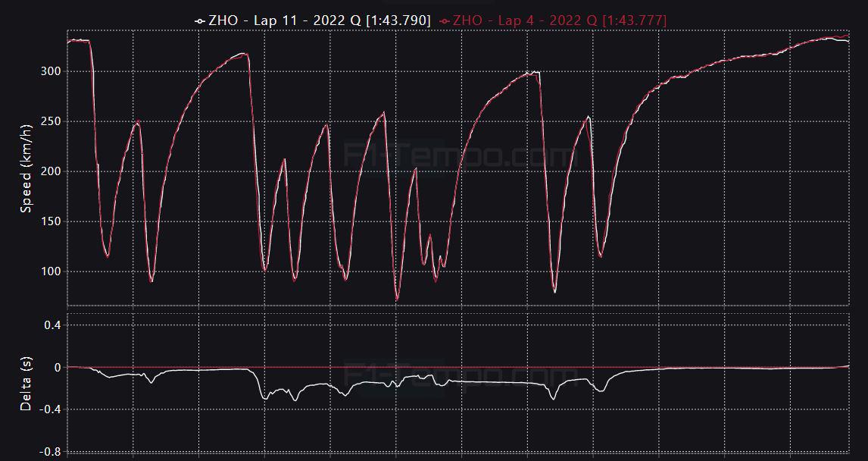Click the red zero-delta reference line
This screenshot has width=868, height=461.
pos(457,367)
